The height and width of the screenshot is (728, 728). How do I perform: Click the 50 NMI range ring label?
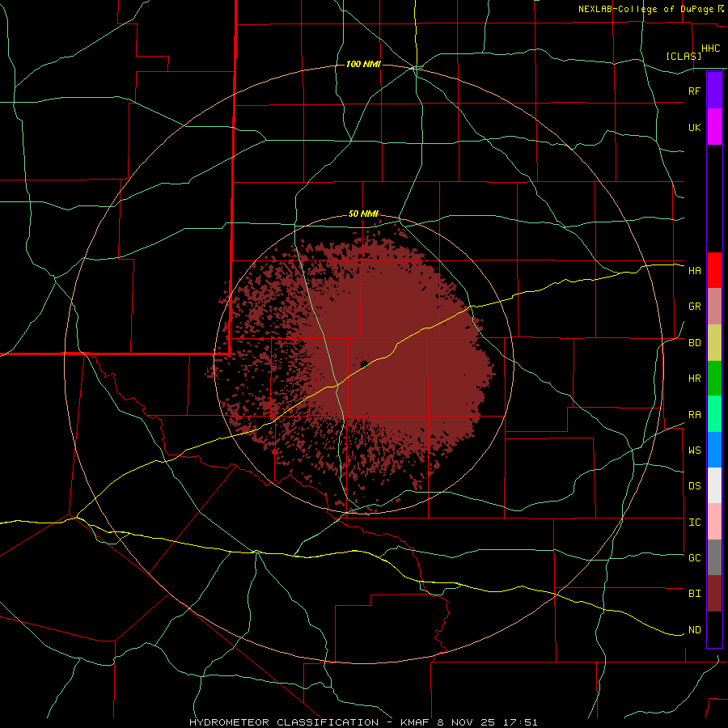point(363,214)
